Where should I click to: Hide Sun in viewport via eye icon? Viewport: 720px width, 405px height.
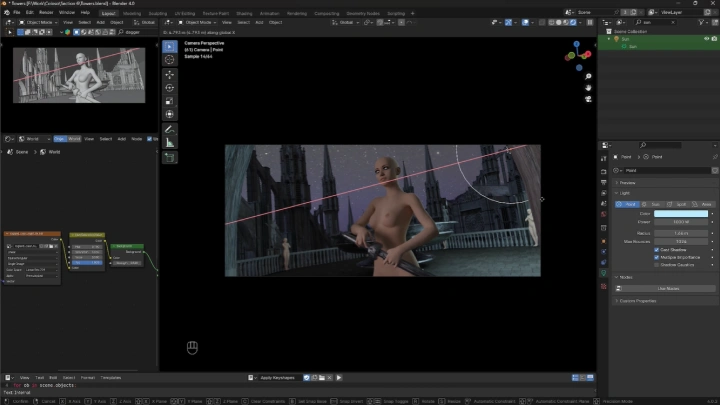coord(707,39)
